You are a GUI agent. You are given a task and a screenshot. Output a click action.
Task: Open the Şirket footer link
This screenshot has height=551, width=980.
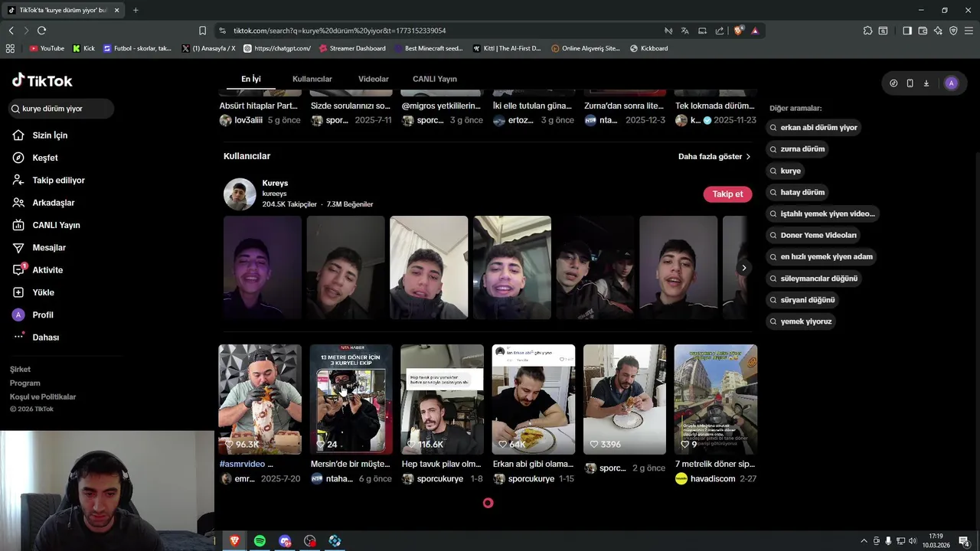(20, 370)
